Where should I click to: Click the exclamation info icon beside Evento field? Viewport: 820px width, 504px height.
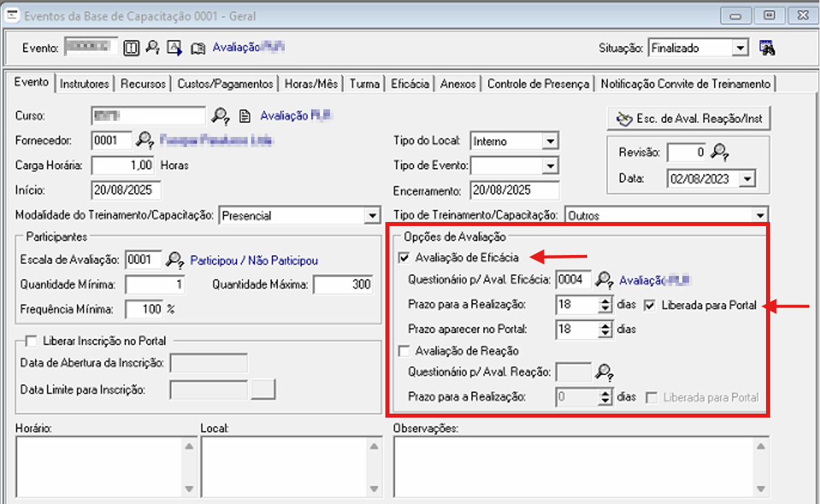point(132,48)
